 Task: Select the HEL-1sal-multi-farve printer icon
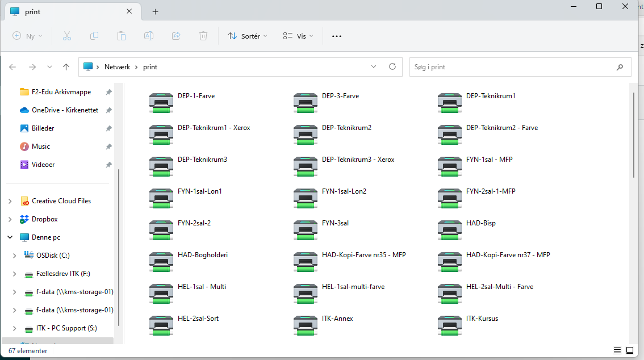pos(305,294)
